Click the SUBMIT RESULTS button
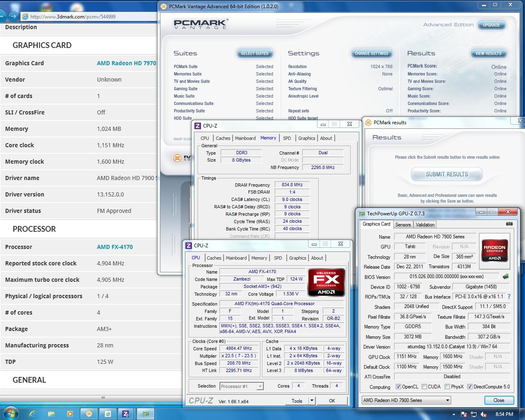525x420 pixels. click(x=447, y=174)
